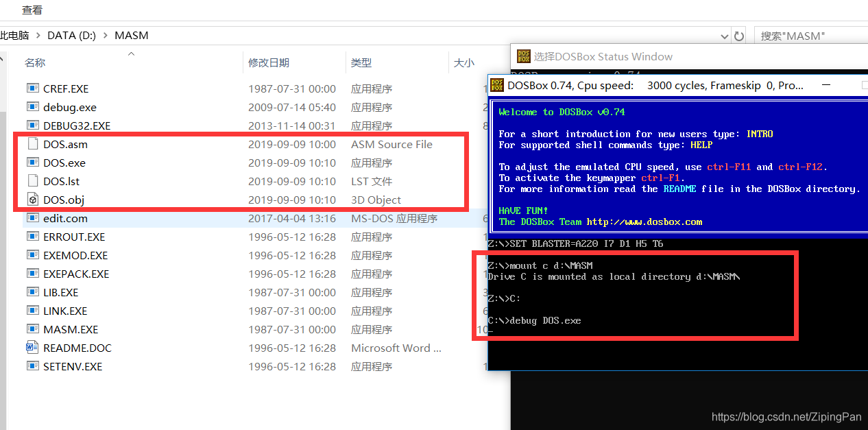Image resolution: width=868 pixels, height=430 pixels.
Task: Sort files by 修改日期 column
Action: 269,62
